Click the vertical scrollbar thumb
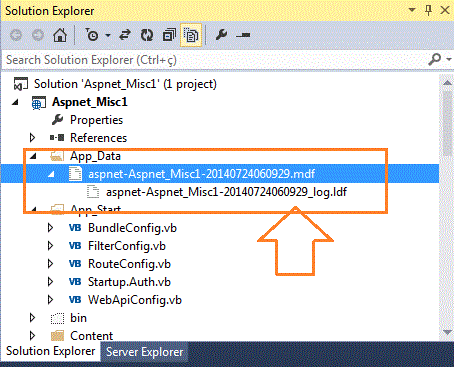 [x=447, y=123]
